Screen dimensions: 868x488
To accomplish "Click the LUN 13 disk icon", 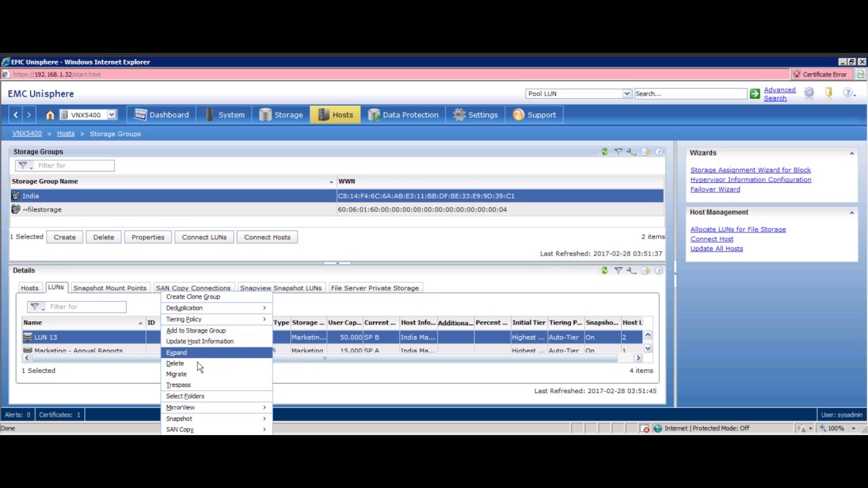I will point(28,337).
